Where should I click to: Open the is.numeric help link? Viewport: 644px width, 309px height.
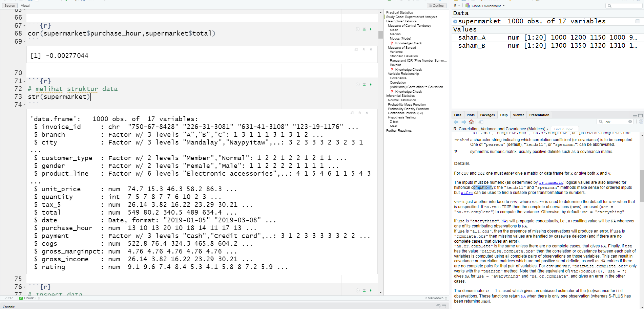click(551, 182)
